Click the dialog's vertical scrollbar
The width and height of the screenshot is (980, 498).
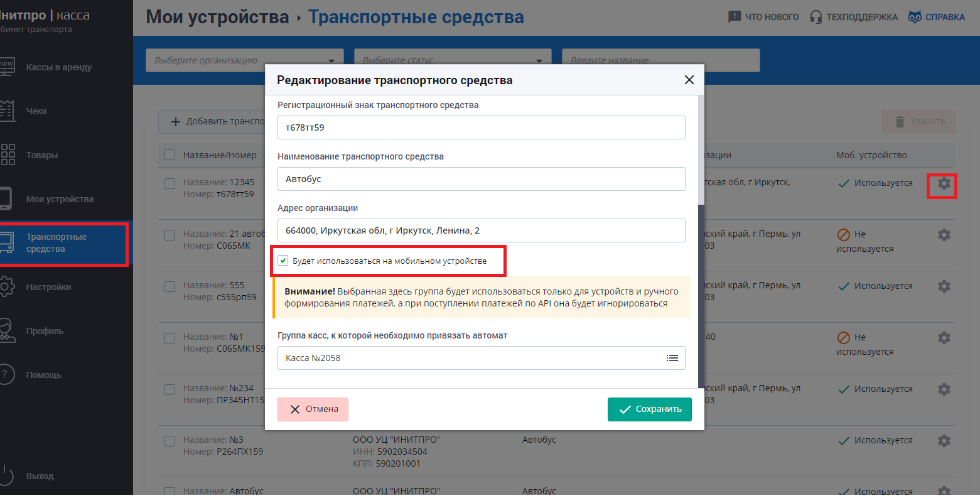701,151
